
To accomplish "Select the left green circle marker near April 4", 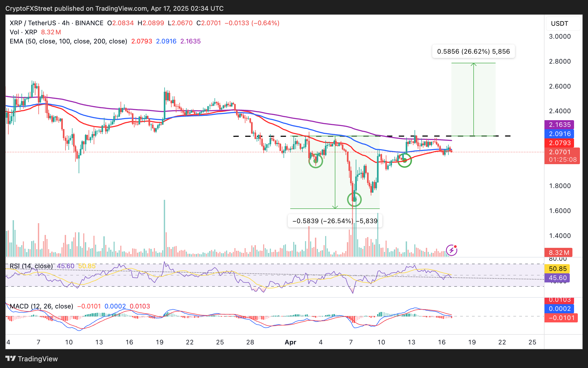I will [x=316, y=161].
